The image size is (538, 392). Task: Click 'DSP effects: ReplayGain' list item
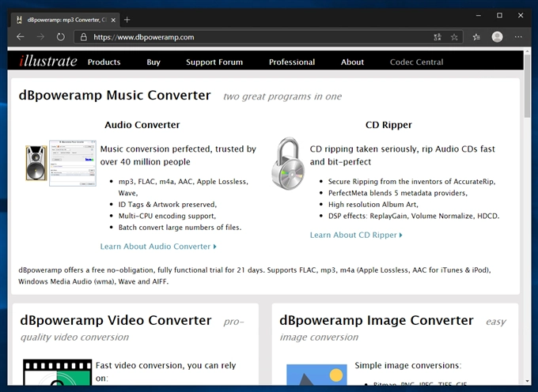(414, 217)
